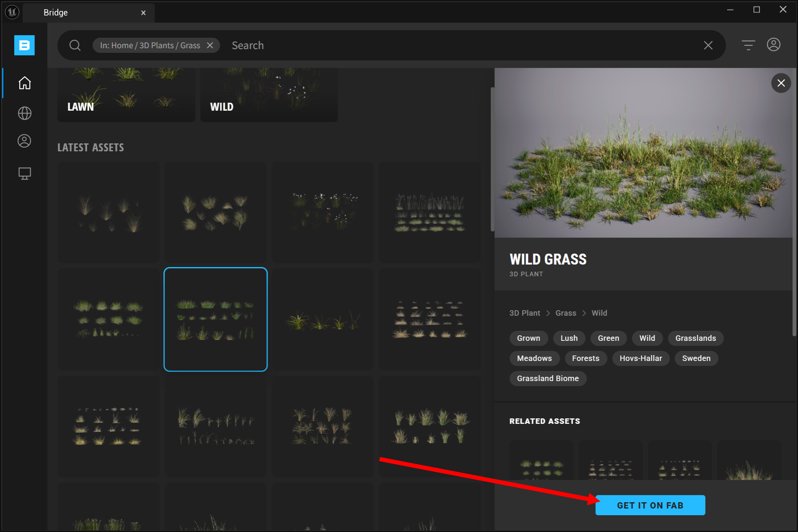Close the Wild Grass detail panel

coord(781,83)
